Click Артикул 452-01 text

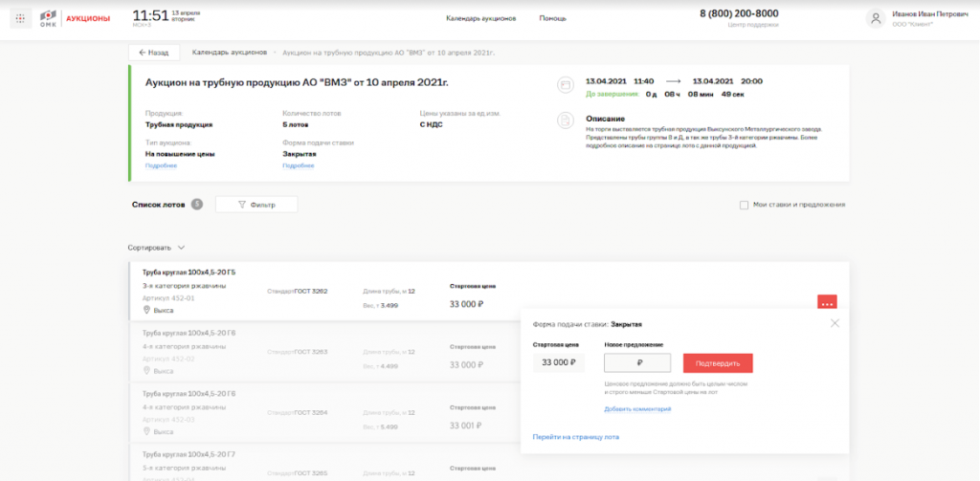168,298
